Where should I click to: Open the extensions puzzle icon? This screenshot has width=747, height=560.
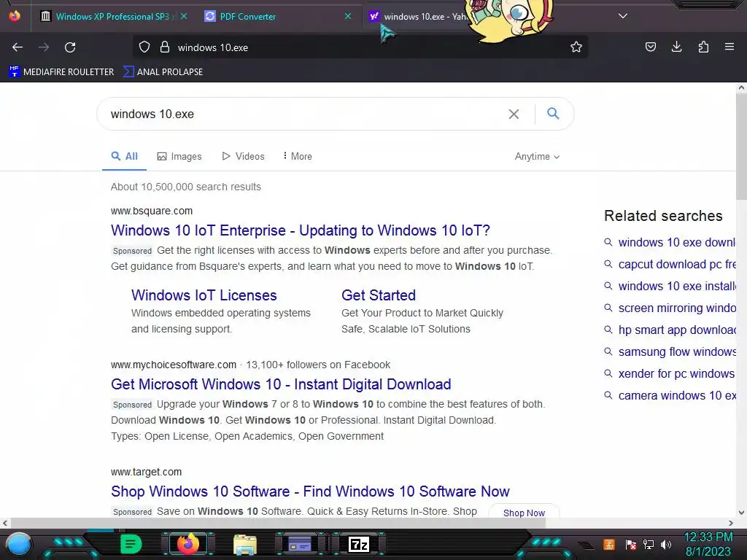(x=703, y=47)
